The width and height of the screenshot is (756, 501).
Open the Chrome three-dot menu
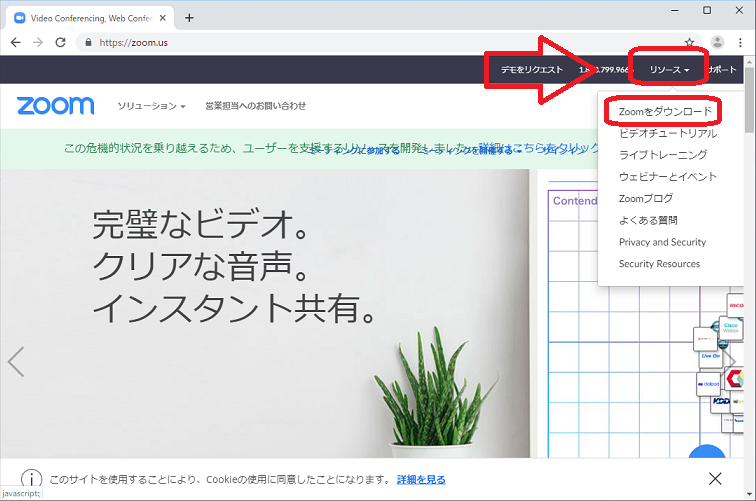pyautogui.click(x=740, y=42)
